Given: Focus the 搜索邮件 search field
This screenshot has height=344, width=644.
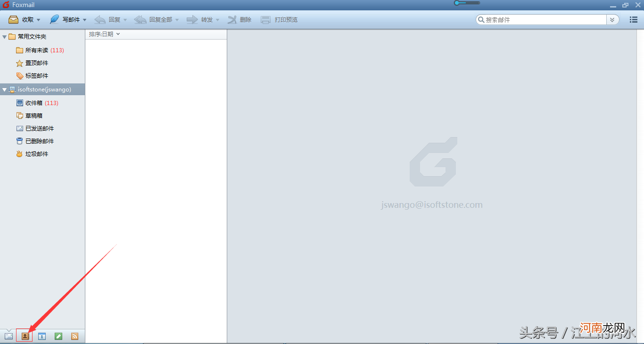Looking at the screenshot, I should [x=541, y=20].
